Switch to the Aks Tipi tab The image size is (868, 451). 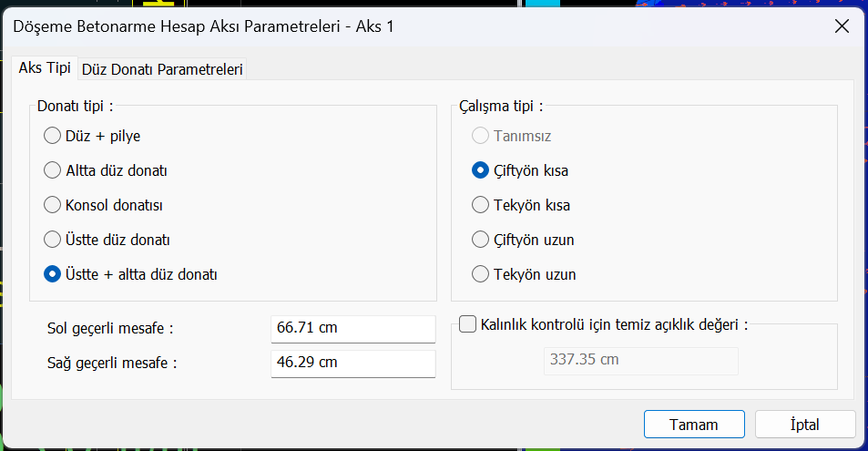click(45, 68)
